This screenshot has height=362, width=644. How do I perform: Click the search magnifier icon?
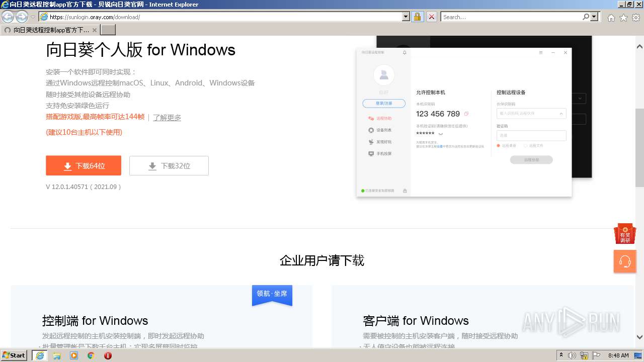tap(586, 17)
